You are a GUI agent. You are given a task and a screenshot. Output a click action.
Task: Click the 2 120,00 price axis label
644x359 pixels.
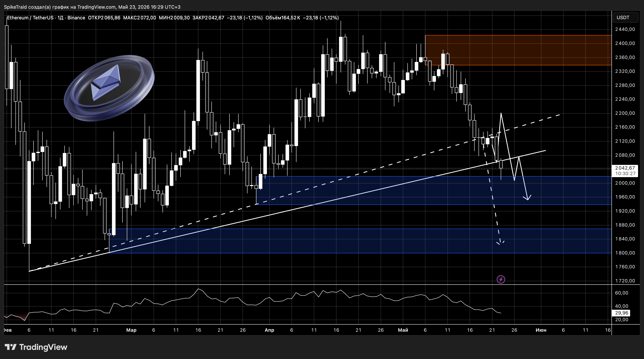625,141
